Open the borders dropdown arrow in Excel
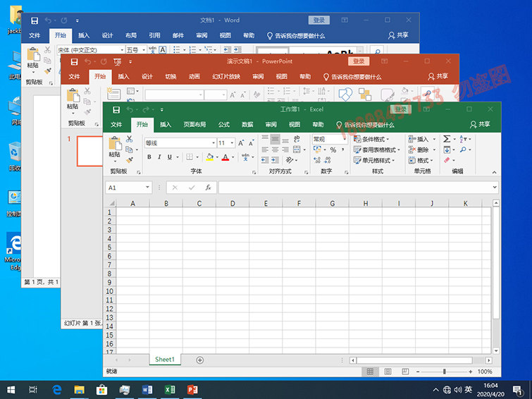This screenshot has width=532, height=399. pyautogui.click(x=197, y=157)
